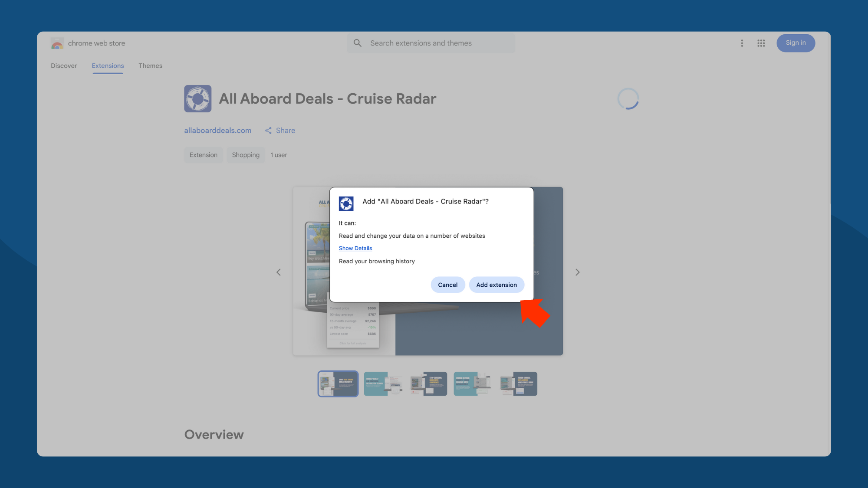Click the search magnifier icon
The image size is (868, 488).
pos(358,43)
